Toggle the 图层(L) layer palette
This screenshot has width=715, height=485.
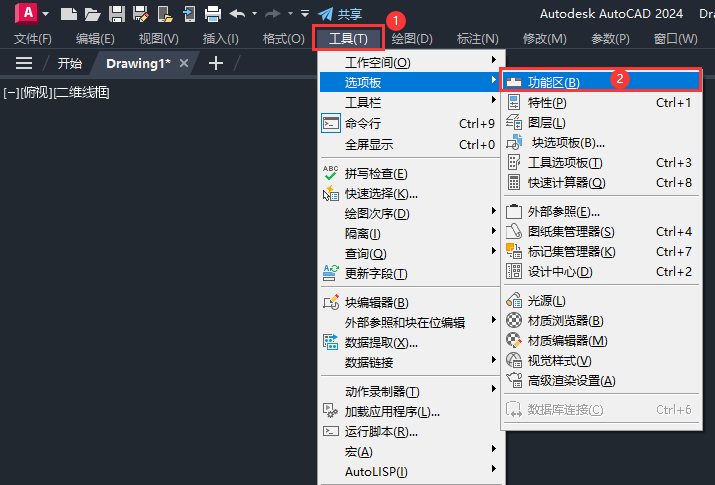(601, 123)
